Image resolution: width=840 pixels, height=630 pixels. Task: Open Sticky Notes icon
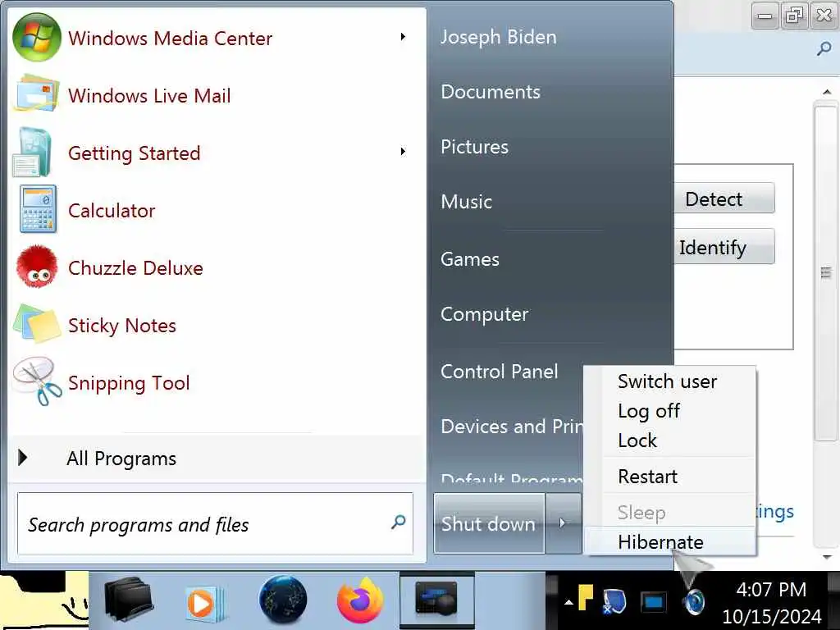pyautogui.click(x=36, y=324)
